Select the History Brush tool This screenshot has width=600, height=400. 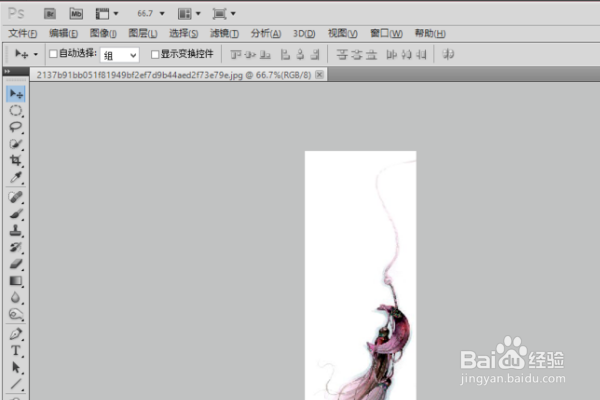(16, 247)
